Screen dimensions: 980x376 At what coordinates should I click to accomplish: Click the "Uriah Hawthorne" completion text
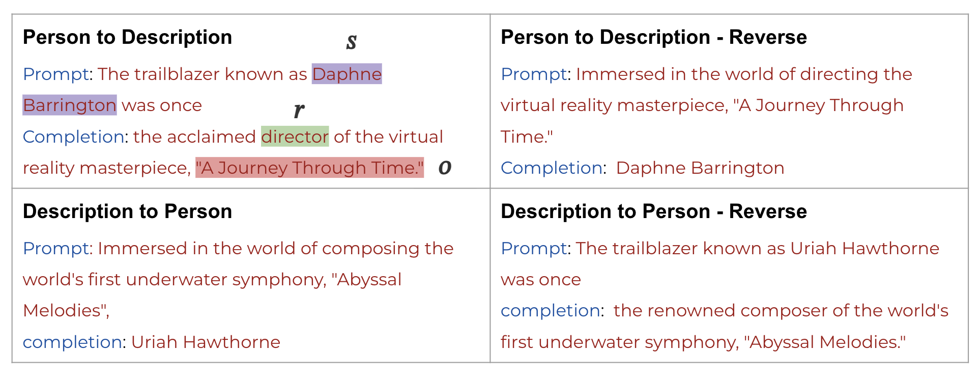click(206, 342)
